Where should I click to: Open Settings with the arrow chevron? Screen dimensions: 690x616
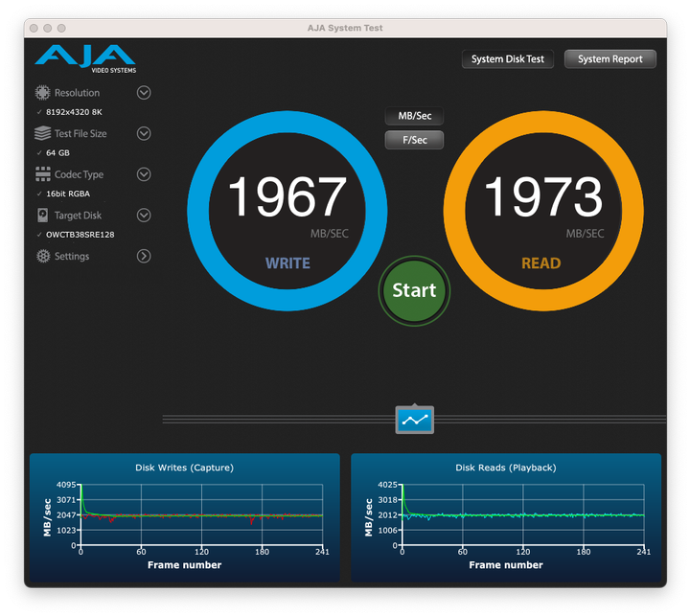pyautogui.click(x=144, y=257)
